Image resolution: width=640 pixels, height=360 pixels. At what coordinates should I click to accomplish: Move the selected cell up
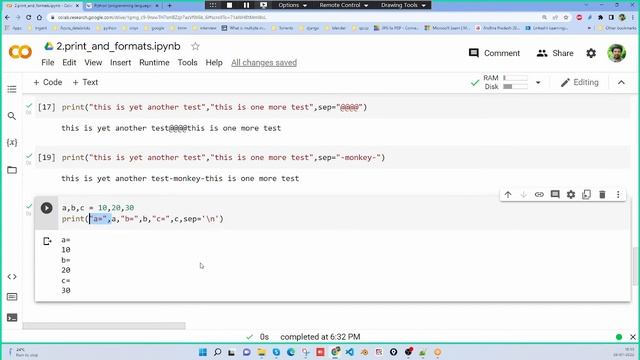(508, 195)
